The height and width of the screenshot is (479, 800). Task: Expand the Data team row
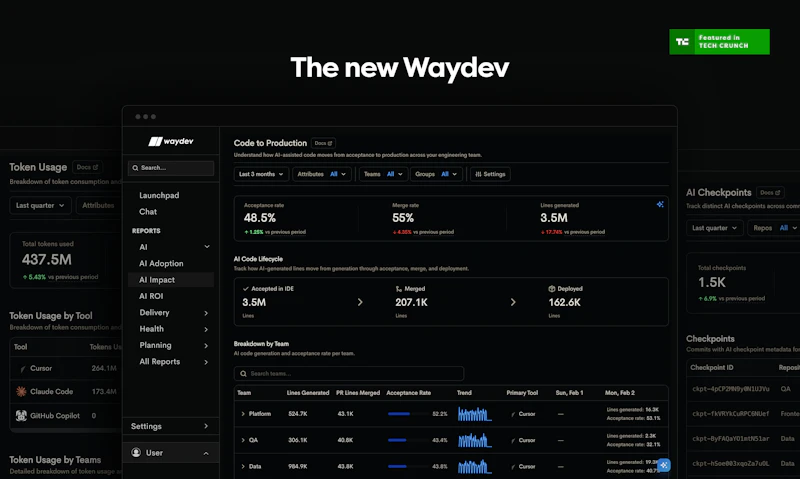[x=243, y=466]
